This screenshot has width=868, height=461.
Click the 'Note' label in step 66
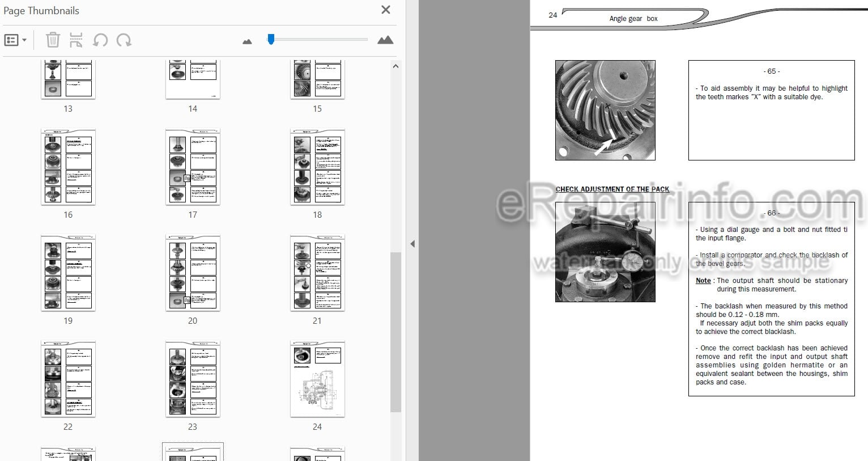pos(703,281)
